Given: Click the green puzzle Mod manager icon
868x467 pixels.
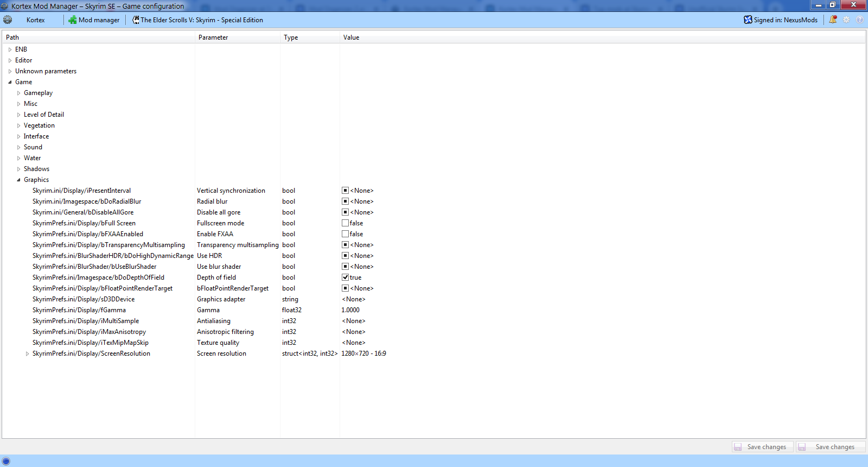Looking at the screenshot, I should pyautogui.click(x=72, y=20).
